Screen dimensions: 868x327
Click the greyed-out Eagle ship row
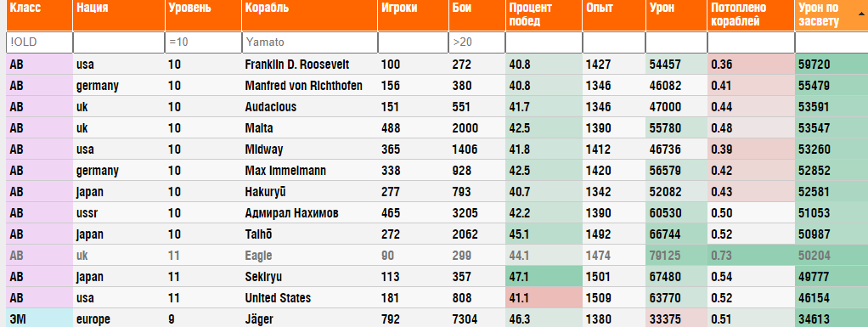pos(437,256)
